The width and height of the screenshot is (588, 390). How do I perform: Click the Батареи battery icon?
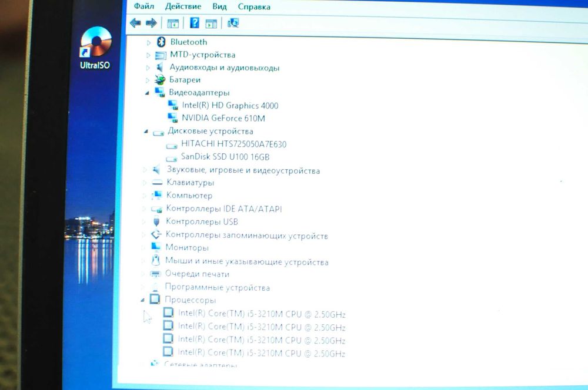pos(160,80)
